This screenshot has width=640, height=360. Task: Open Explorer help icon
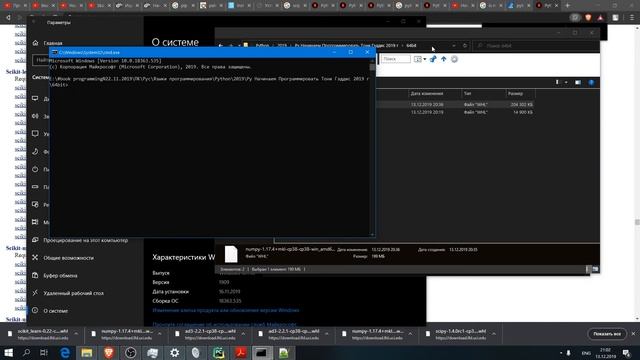click(591, 82)
